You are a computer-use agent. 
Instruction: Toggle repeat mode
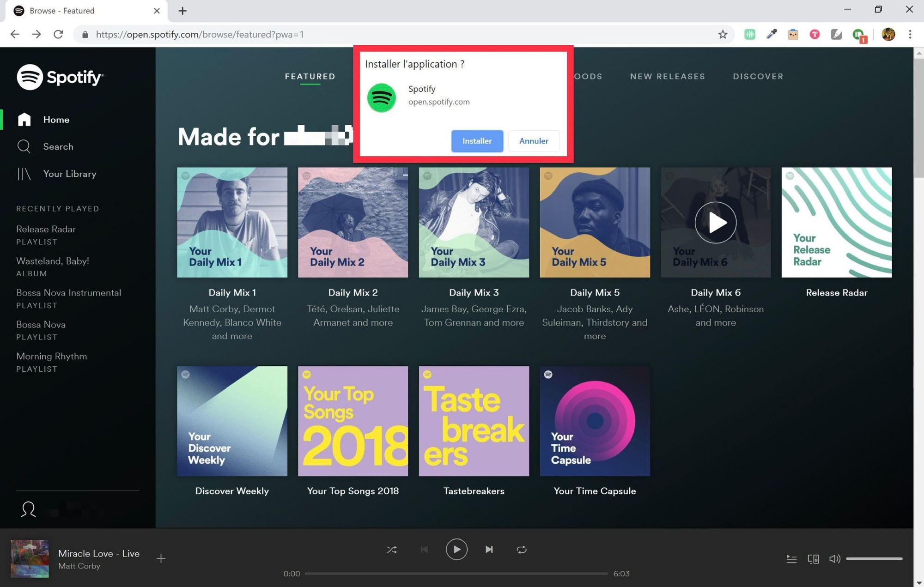click(522, 550)
